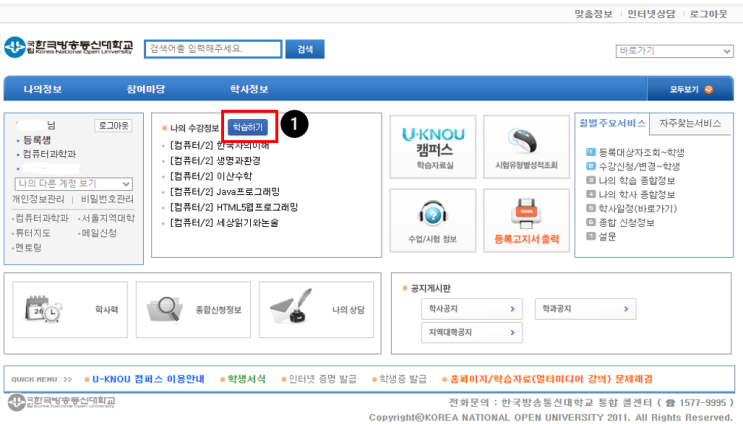Screen dimensions: 743x424
Task: Open the 학사정보 menu
Action: click(249, 89)
